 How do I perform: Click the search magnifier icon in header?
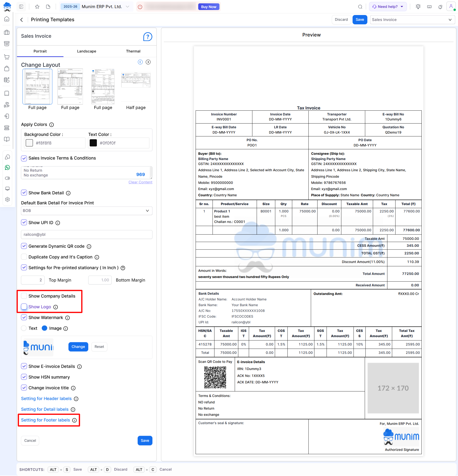click(360, 7)
